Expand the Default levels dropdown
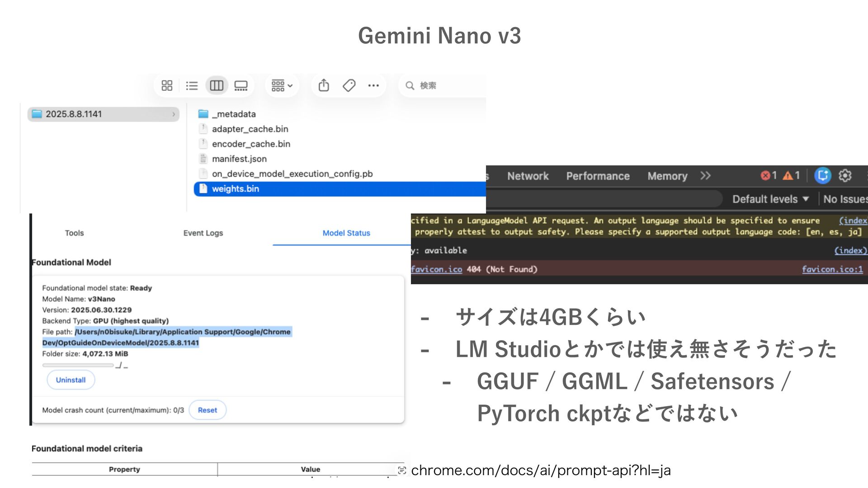The image size is (868, 488). [770, 199]
